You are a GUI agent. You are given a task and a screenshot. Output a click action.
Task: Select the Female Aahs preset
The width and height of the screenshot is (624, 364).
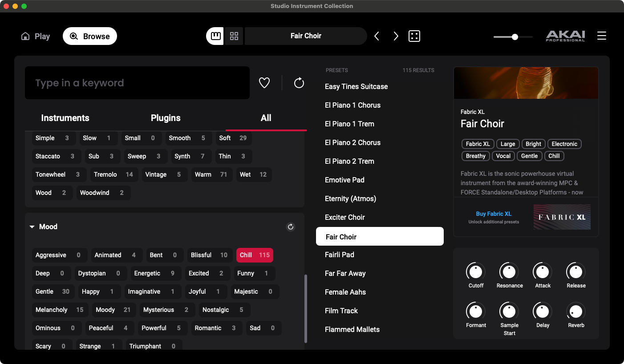pyautogui.click(x=345, y=292)
